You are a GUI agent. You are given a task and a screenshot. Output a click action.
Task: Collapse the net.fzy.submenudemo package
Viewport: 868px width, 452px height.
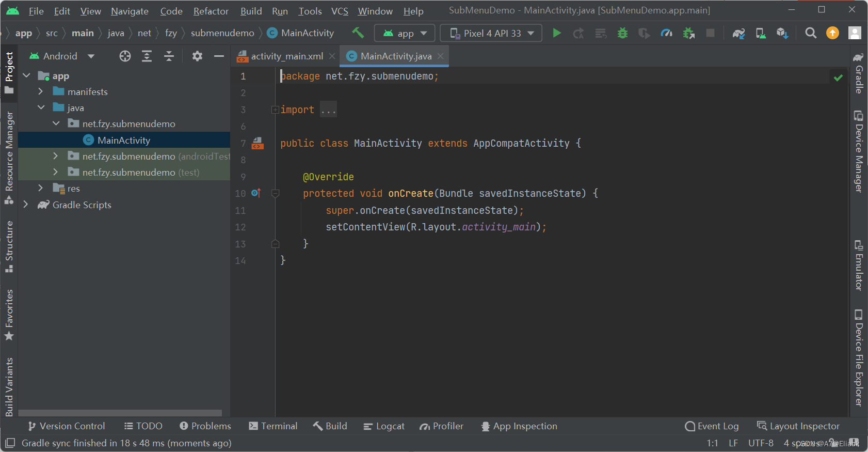[56, 123]
